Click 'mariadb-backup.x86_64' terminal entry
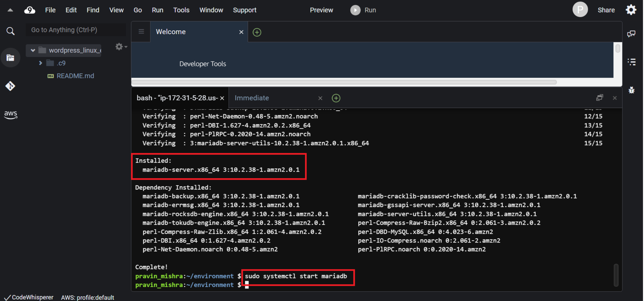The width and height of the screenshot is (644, 301). click(221, 196)
